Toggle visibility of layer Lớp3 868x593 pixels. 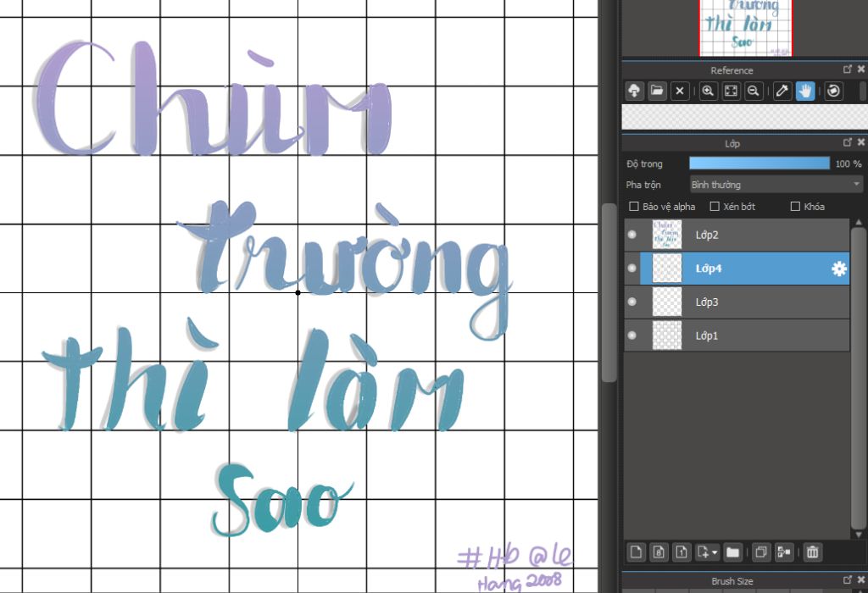[x=632, y=302]
